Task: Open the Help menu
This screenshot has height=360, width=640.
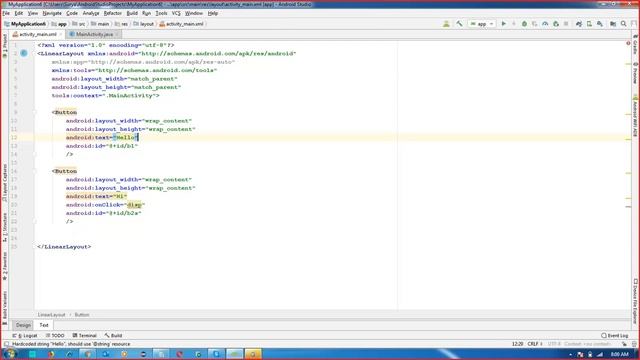Action: [213, 13]
